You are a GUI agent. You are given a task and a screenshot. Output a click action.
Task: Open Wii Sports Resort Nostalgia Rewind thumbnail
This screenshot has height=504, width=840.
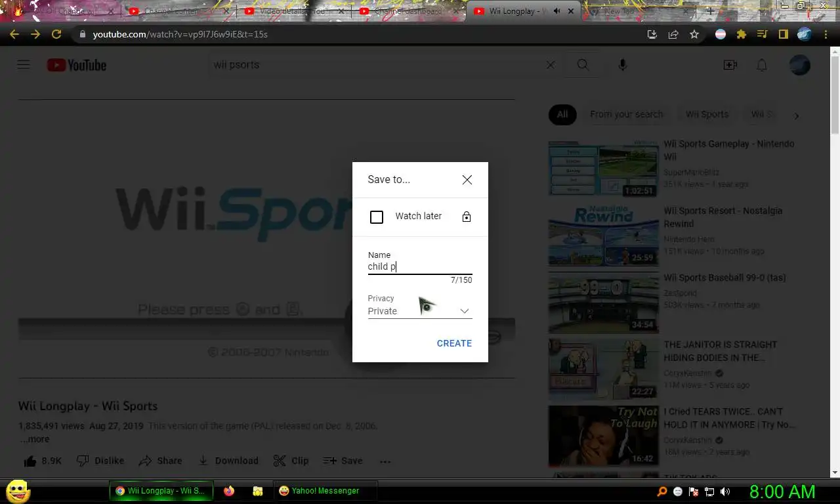[x=603, y=235]
